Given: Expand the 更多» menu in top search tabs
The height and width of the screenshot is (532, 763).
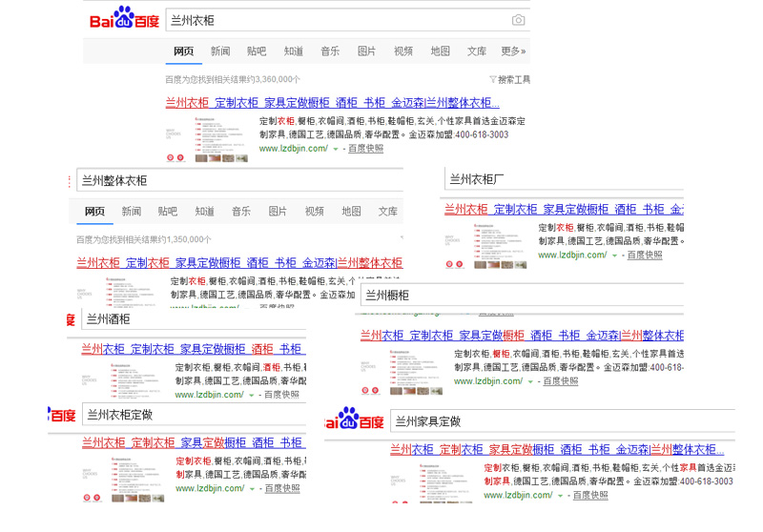Looking at the screenshot, I should [x=513, y=51].
